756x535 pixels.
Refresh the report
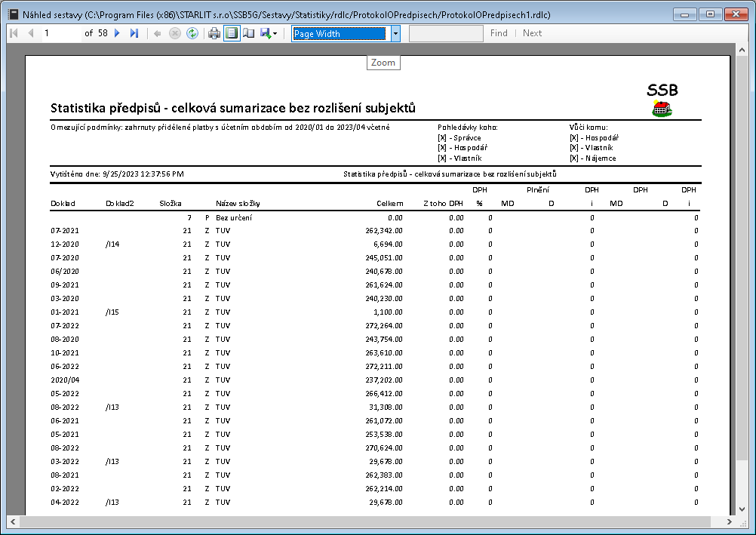click(x=192, y=33)
